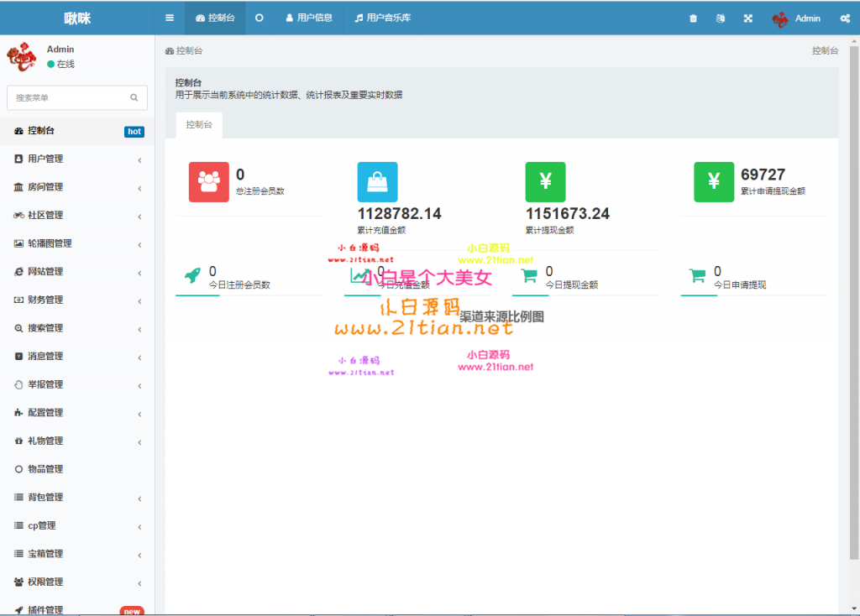Viewport: 860px width, 616px height.
Task: Click the red members icon for 总注册会员数
Action: pos(209,182)
